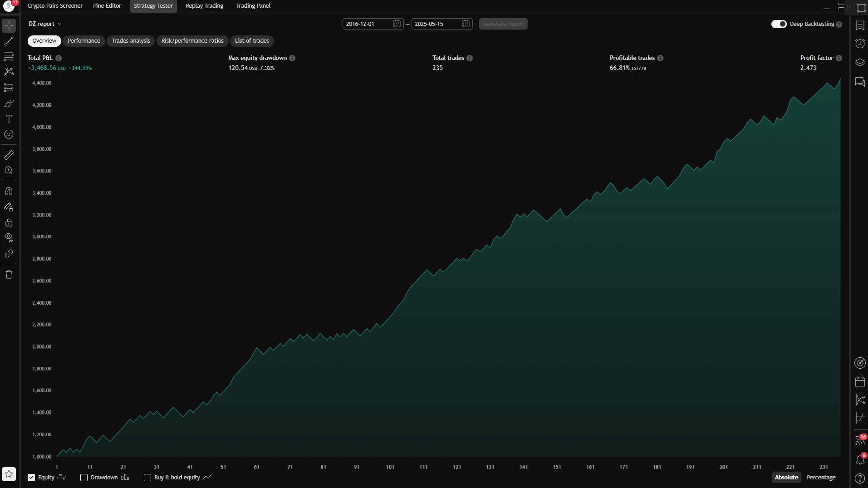This screenshot has width=868, height=488.
Task: Open Risk/performance ratios tab
Action: [x=192, y=41]
